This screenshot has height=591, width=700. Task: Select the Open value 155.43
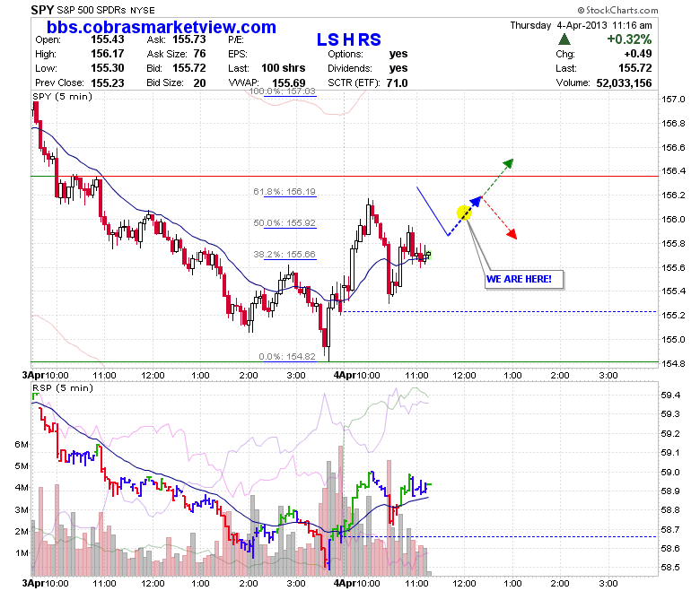[108, 39]
